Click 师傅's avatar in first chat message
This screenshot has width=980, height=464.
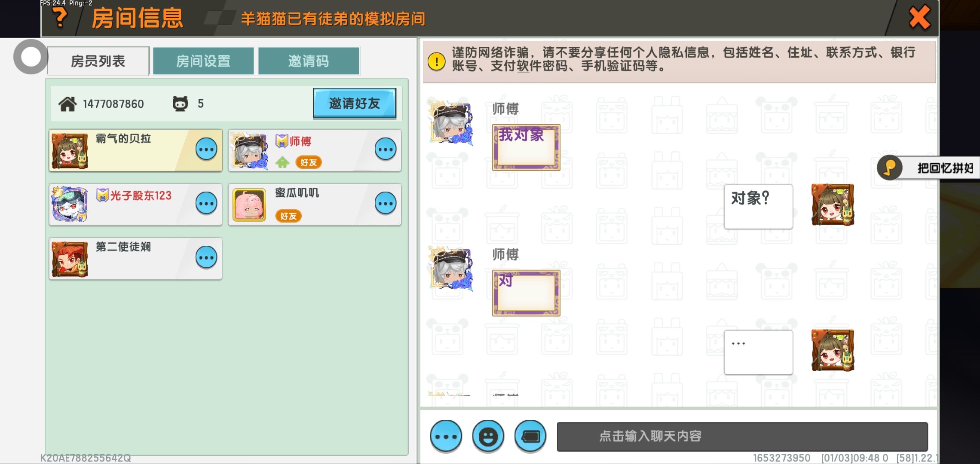tap(451, 123)
